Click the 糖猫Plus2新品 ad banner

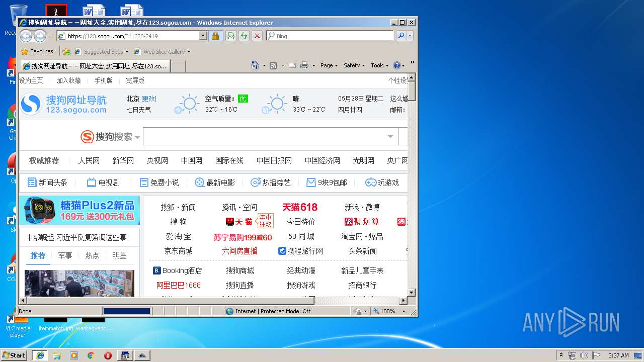pos(79,210)
